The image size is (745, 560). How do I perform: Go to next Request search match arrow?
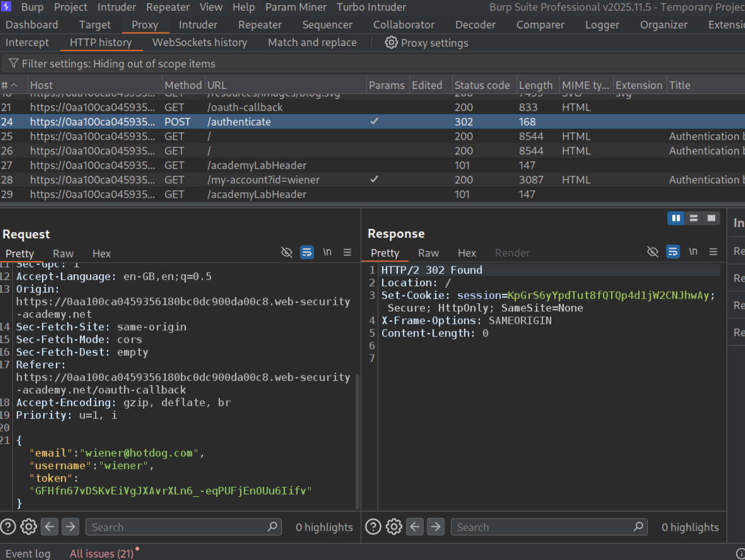pyautogui.click(x=71, y=527)
